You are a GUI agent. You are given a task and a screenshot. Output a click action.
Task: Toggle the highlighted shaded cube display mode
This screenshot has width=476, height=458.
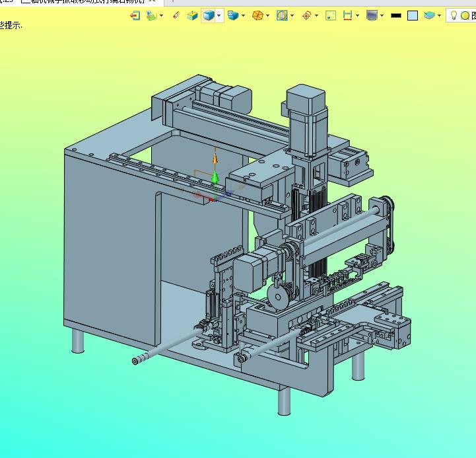[x=209, y=15]
